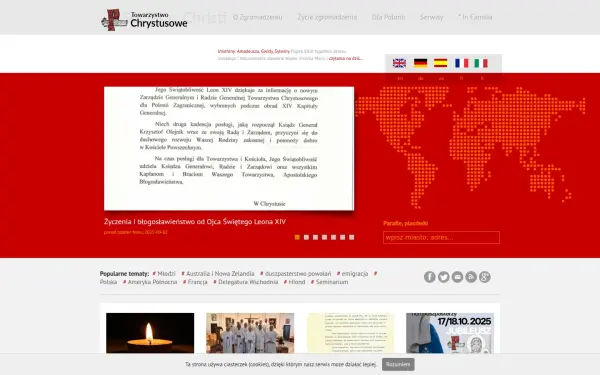Open the yellowed document article thumbnail
Viewport: 600px width, 375px height.
point(350,333)
